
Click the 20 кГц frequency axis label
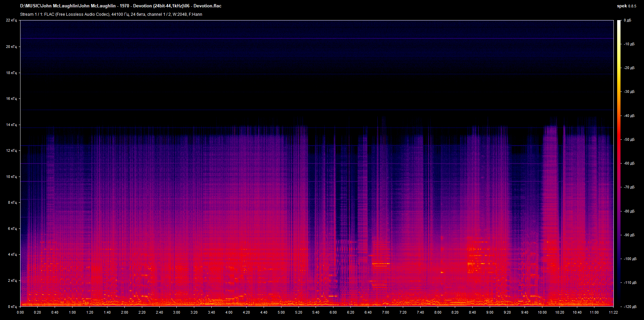(x=11, y=47)
